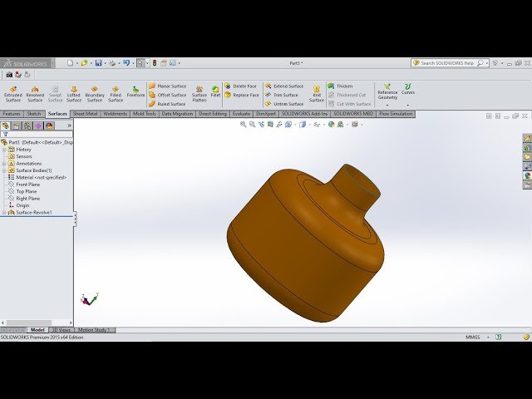Click the help question mark in status bar
The height and width of the screenshot is (399, 532).
click(x=498, y=337)
